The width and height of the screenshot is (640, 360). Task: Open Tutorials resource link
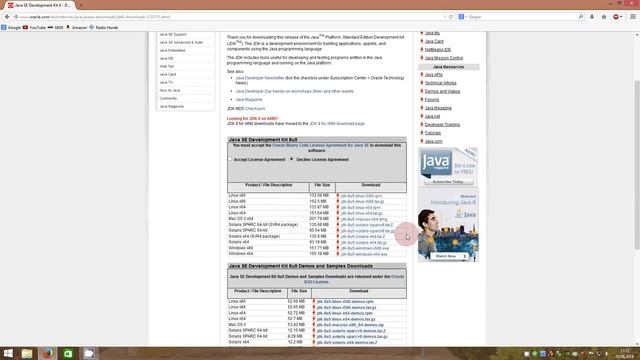(433, 133)
